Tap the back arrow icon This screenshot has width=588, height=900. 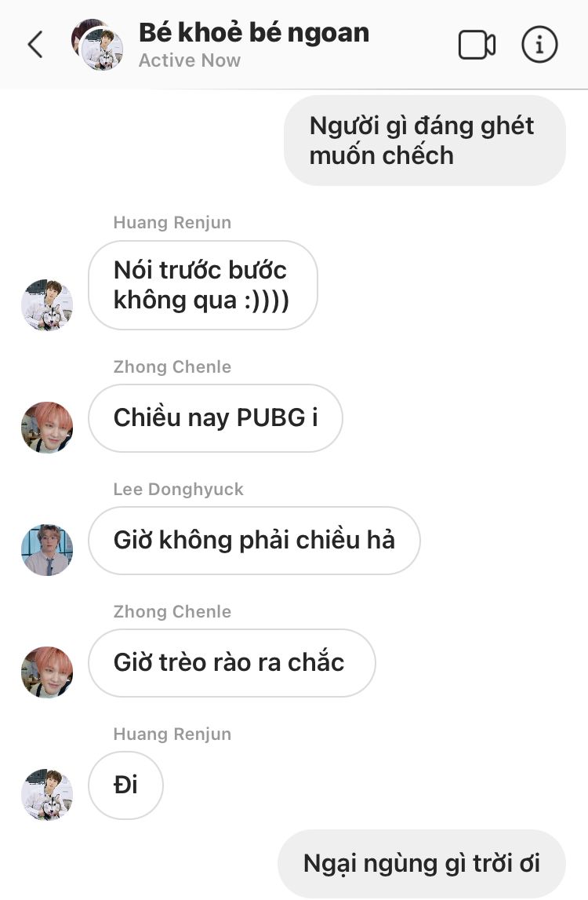[35, 45]
